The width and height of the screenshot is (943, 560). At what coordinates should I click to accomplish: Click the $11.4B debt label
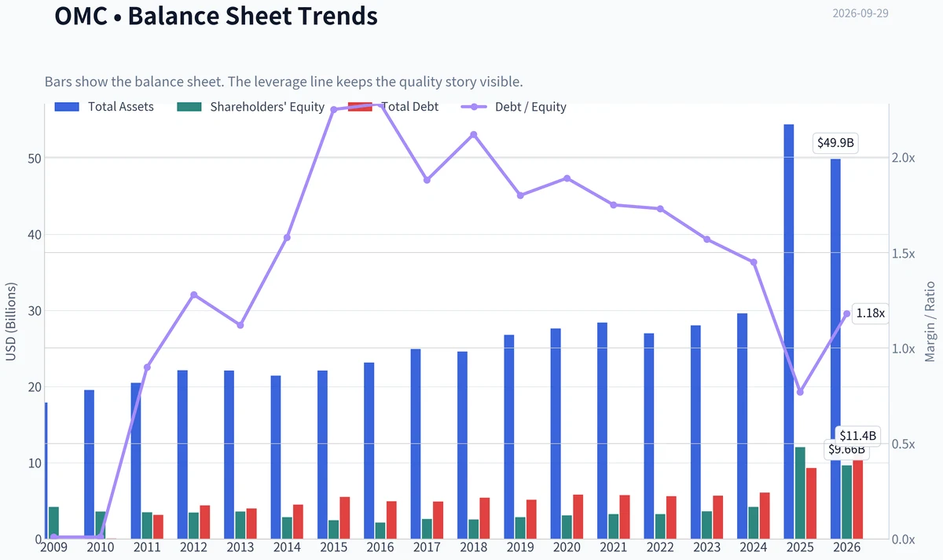pyautogui.click(x=858, y=436)
